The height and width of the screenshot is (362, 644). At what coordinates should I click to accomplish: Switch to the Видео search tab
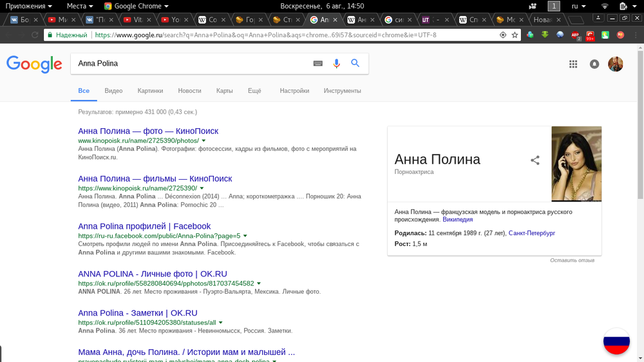(113, 91)
